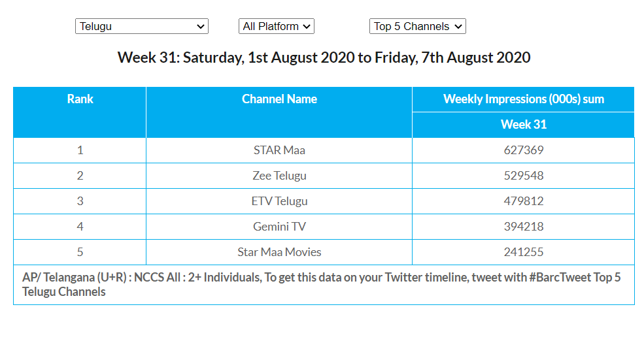Click the rank 1 cell
Viewport: 644px width, 356px height.
(80, 150)
